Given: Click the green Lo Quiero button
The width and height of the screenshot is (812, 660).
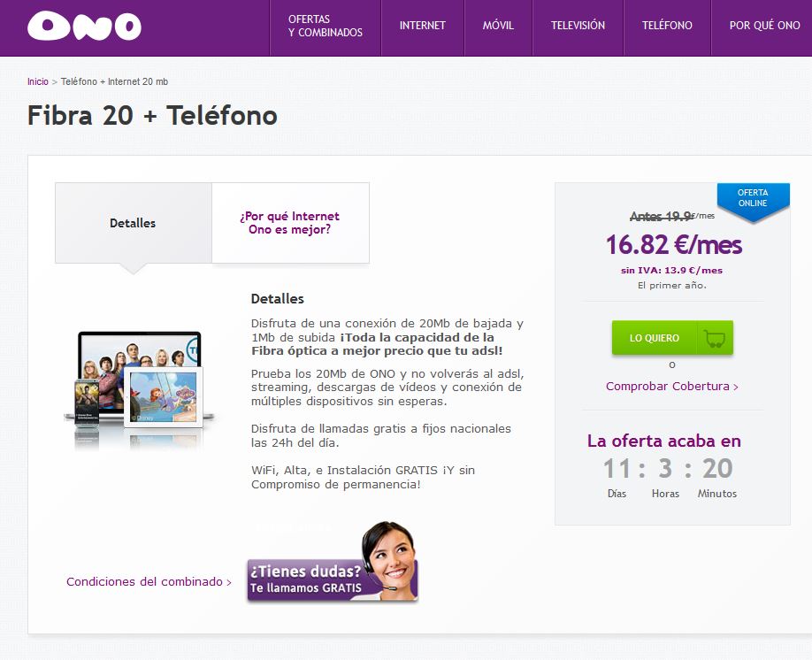Looking at the screenshot, I should point(672,338).
